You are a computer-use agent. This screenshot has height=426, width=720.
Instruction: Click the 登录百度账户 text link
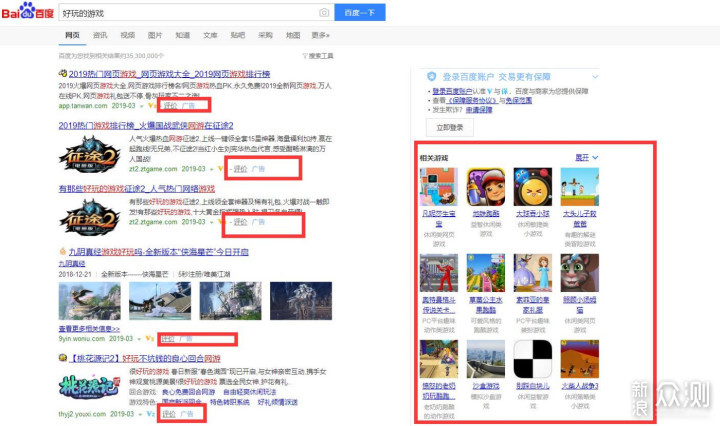click(x=452, y=91)
